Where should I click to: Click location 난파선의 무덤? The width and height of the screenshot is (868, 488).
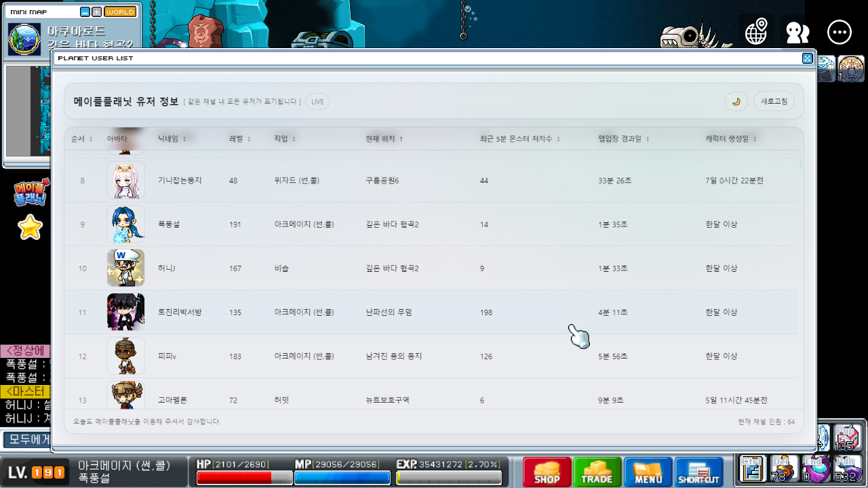[389, 312]
